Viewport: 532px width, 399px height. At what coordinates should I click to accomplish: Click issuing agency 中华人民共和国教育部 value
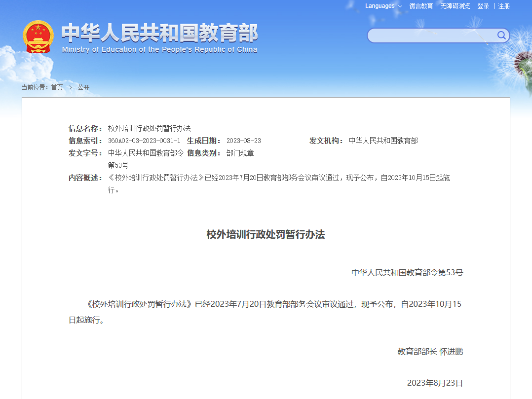click(x=383, y=141)
